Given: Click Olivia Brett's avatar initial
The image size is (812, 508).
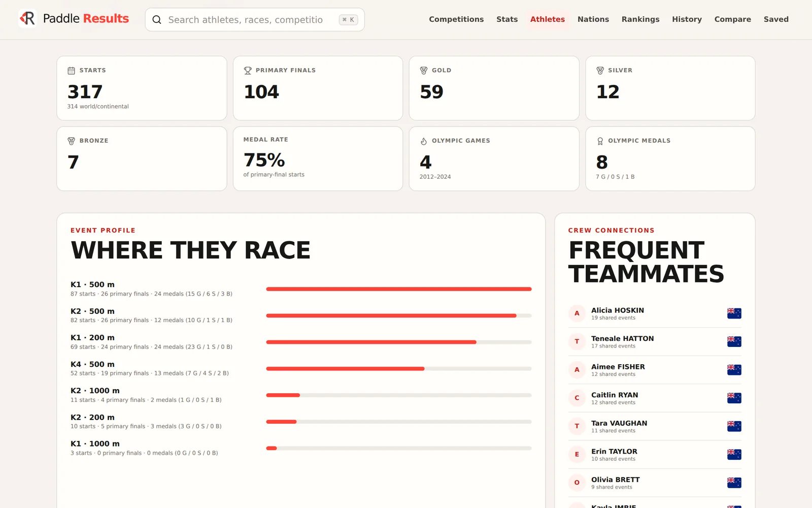Looking at the screenshot, I should coord(577,483).
